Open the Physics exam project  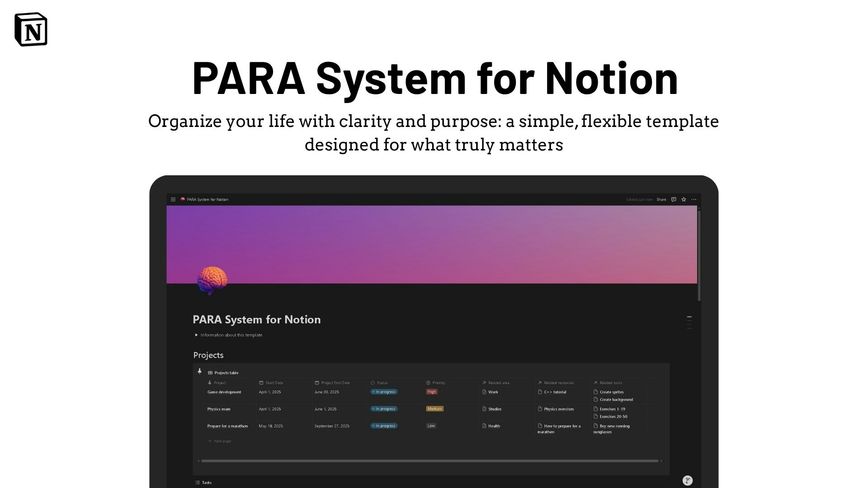219,409
